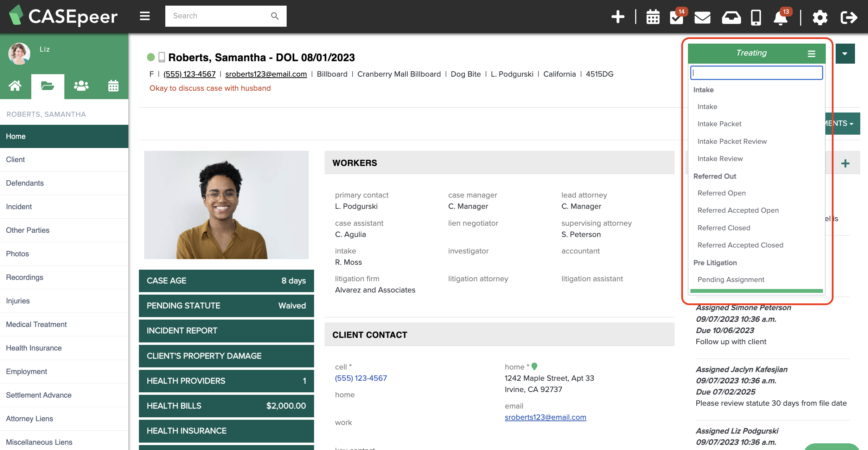Open Health Insurance sidebar item
Image resolution: width=868 pixels, height=450 pixels.
64,348
